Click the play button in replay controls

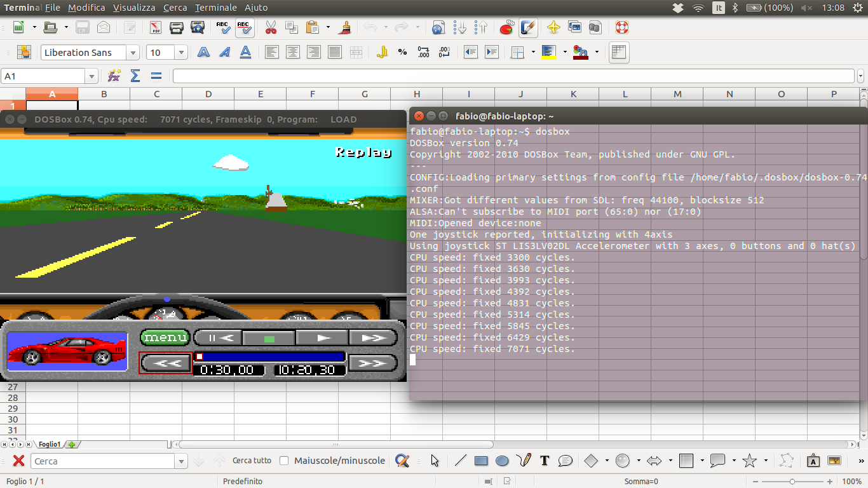pyautogui.click(x=322, y=338)
